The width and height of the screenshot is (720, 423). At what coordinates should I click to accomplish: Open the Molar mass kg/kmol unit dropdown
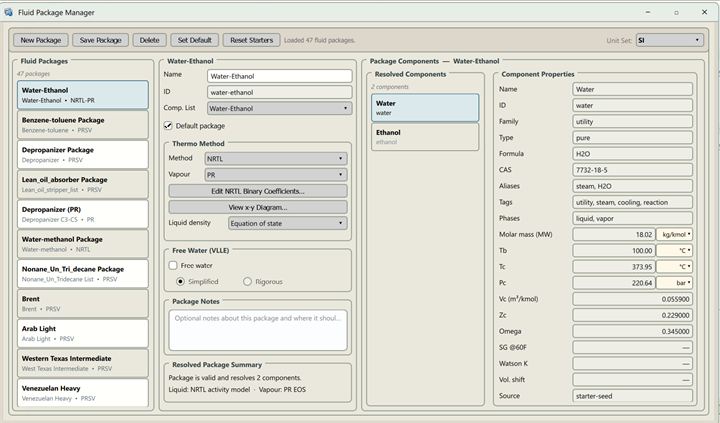pos(674,234)
